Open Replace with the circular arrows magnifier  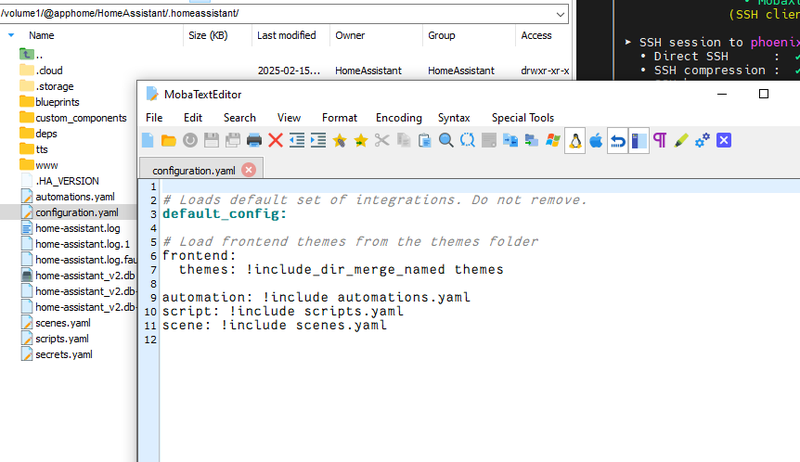click(467, 140)
